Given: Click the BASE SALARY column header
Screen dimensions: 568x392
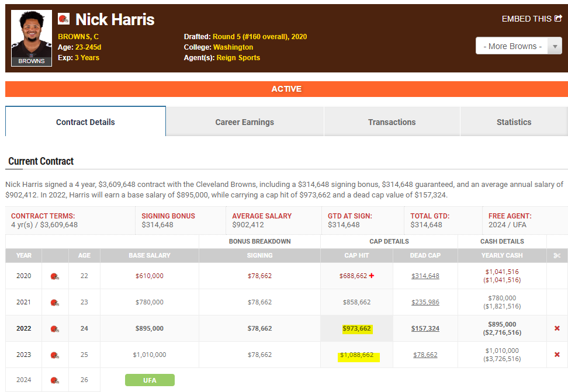Looking at the screenshot, I should [x=150, y=255].
